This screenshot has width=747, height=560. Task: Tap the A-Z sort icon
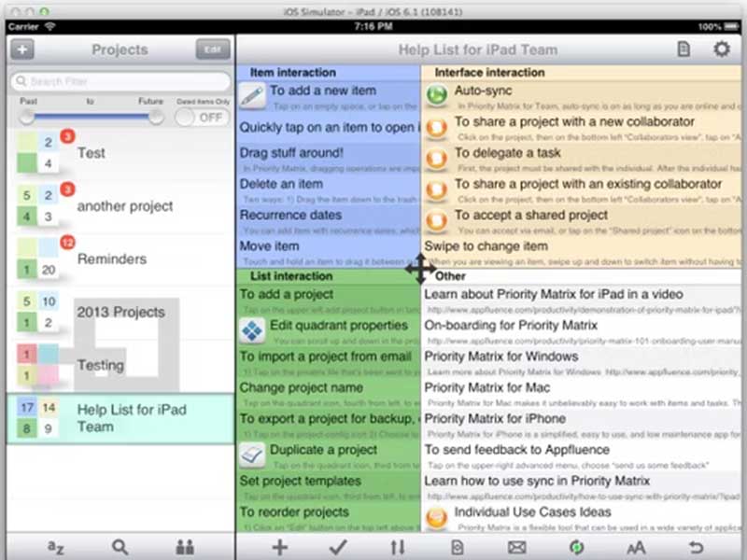(x=56, y=547)
